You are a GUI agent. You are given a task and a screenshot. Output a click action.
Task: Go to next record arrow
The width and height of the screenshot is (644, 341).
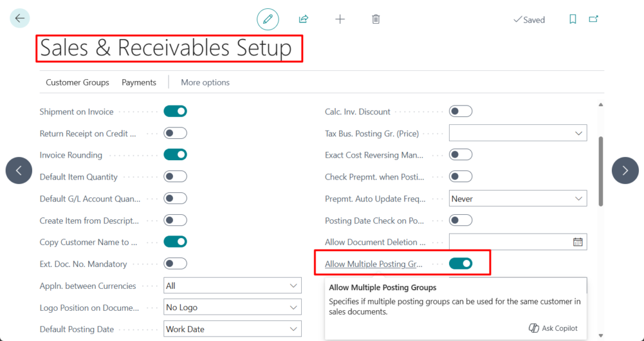[x=625, y=170]
